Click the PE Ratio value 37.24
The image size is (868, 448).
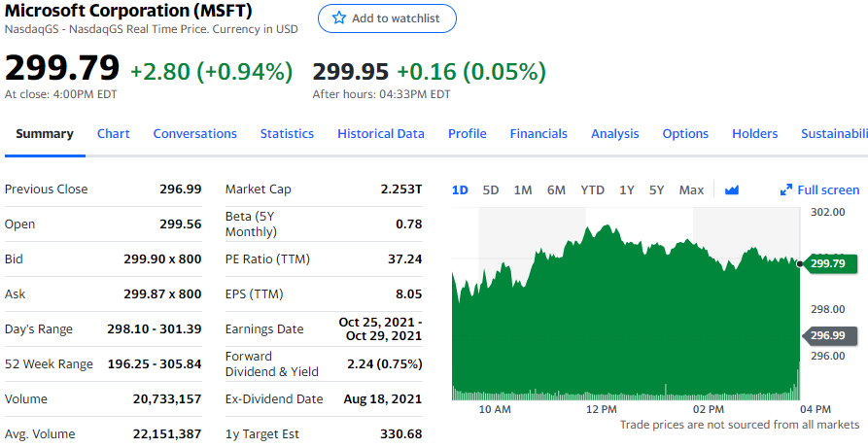405,258
